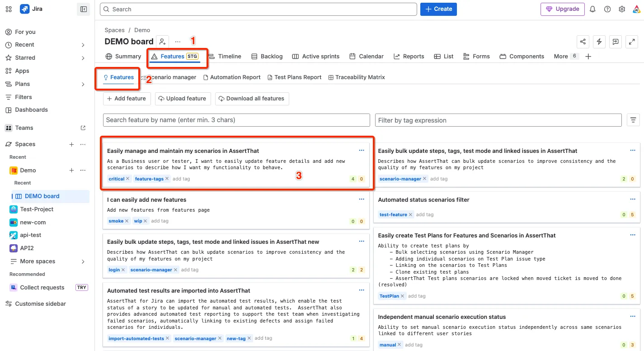Open the notifications bell

click(592, 9)
